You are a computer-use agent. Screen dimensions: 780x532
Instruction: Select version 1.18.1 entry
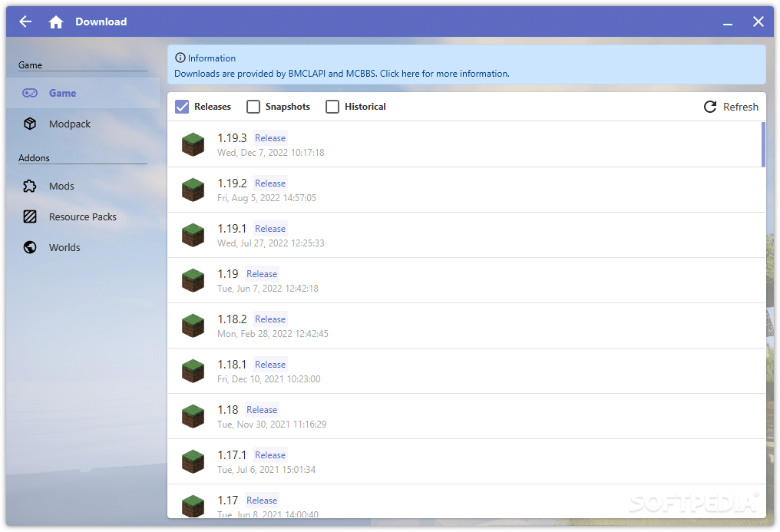click(x=466, y=371)
